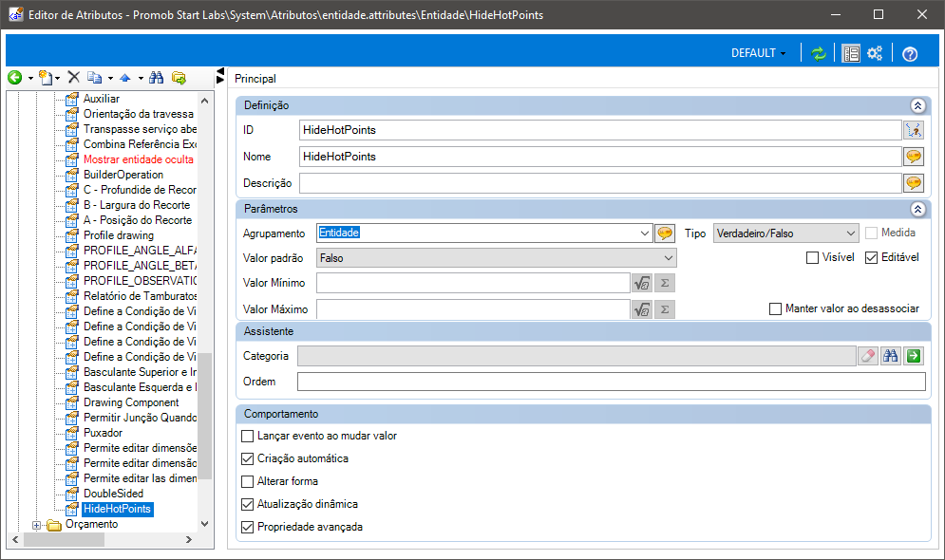
Task: Click the eraser icon beside Categoria field
Action: 868,356
